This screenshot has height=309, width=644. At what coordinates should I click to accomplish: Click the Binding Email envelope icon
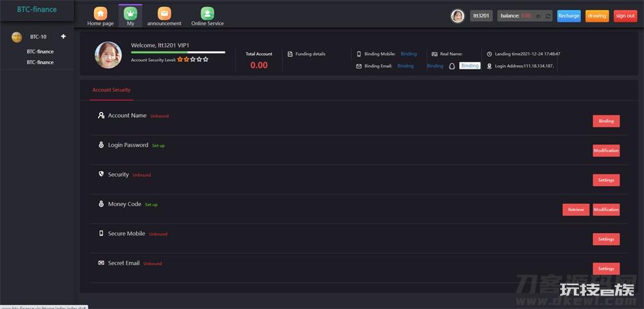point(359,66)
